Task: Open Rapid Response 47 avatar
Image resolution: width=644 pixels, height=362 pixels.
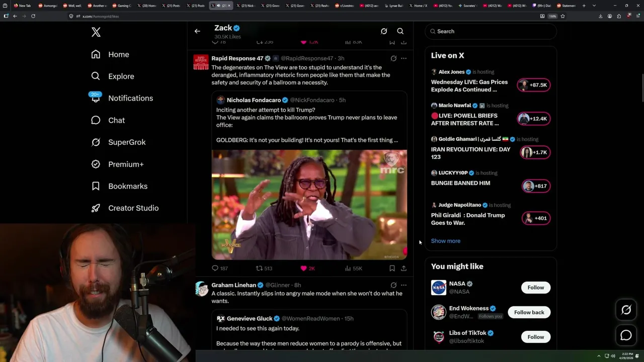Action: tap(201, 62)
